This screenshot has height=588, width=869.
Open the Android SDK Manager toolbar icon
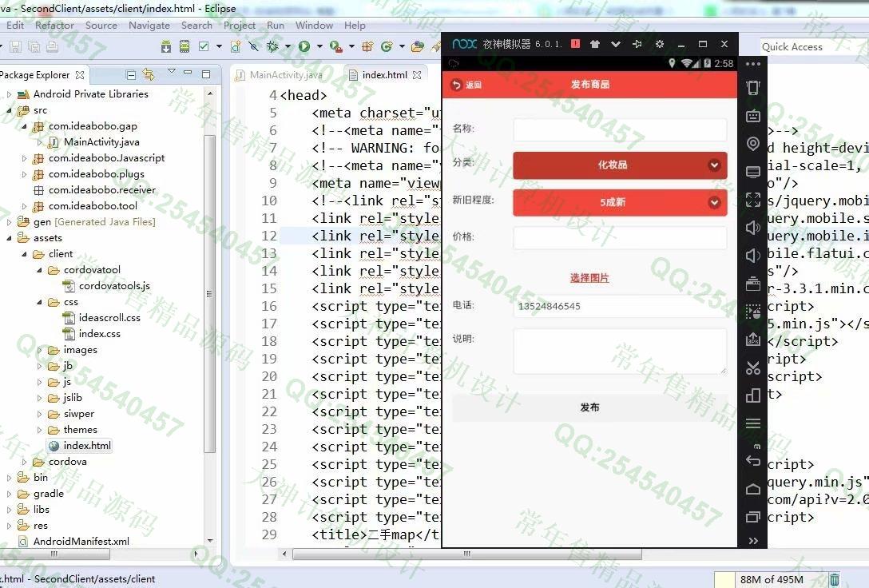[x=165, y=46]
